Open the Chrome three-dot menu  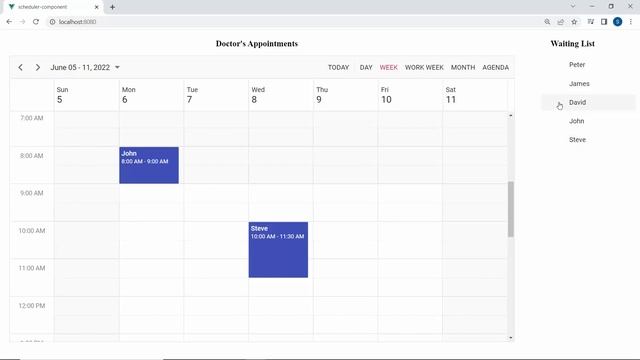coord(631,22)
